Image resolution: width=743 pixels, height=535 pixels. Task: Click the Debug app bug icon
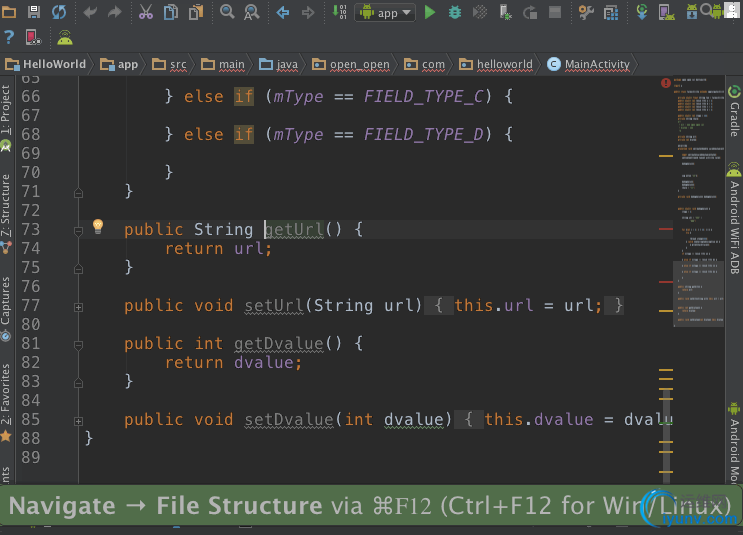(455, 12)
